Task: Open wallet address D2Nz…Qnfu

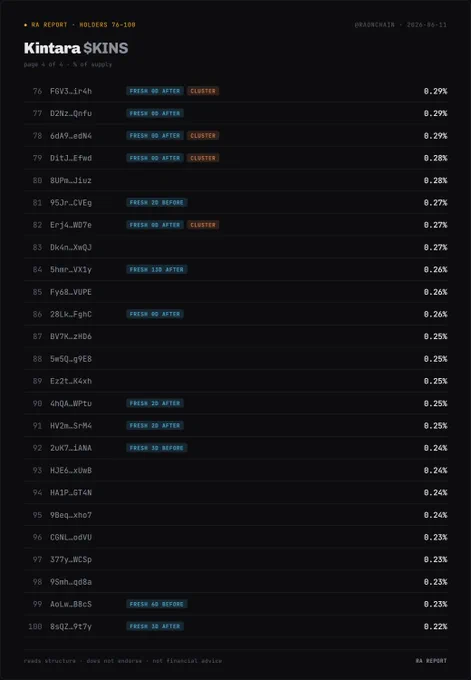Action: click(71, 114)
